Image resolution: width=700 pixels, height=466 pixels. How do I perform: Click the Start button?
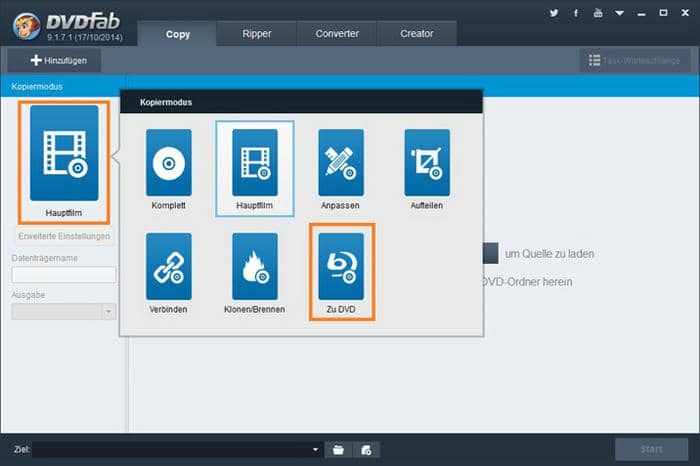(x=651, y=449)
